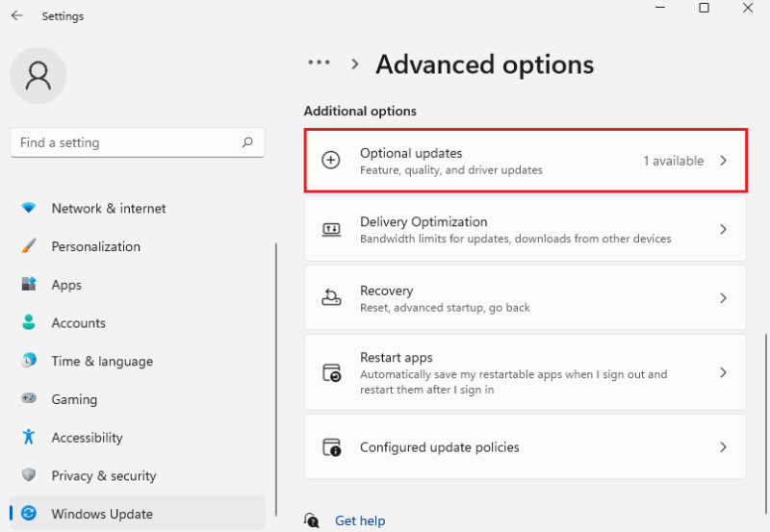The width and height of the screenshot is (770, 532).
Task: Click the 'Advanced options' page title
Action: (485, 64)
